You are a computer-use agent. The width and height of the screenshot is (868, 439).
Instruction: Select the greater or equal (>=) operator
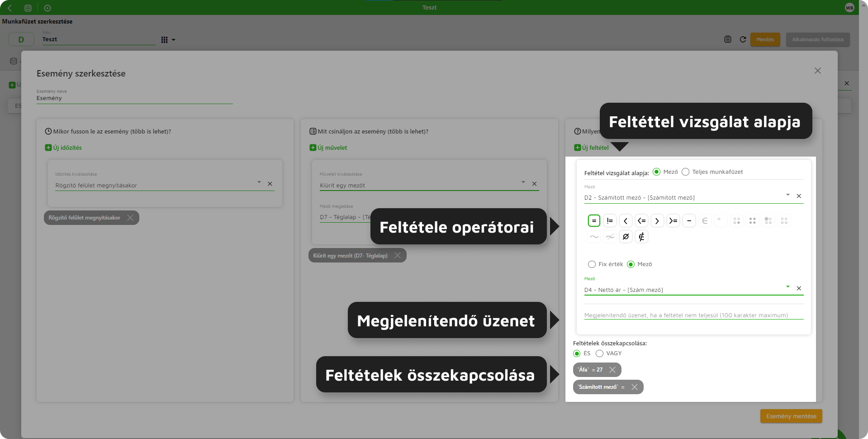click(673, 221)
